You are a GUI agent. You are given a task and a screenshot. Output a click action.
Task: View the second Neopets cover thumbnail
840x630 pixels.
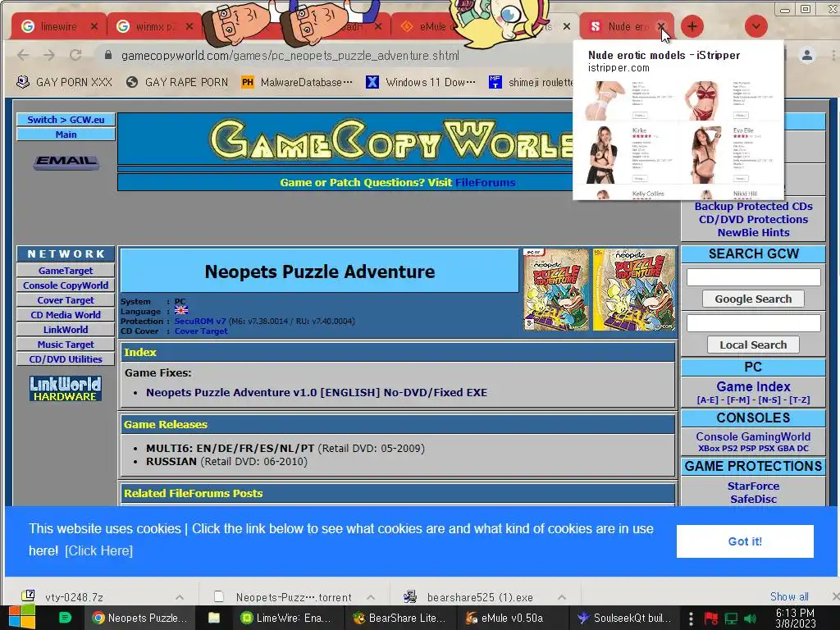634,290
